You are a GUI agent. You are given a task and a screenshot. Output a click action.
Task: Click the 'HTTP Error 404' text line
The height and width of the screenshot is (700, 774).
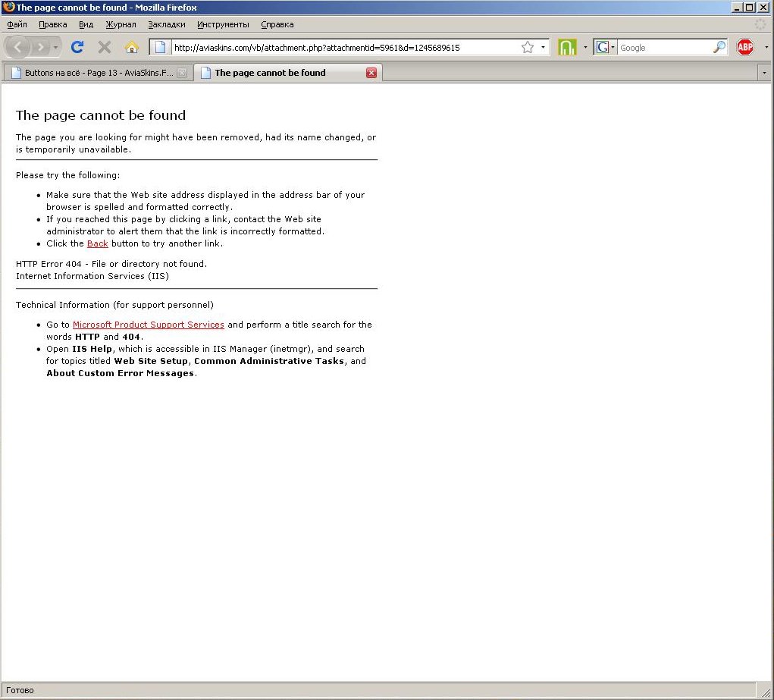(x=111, y=264)
